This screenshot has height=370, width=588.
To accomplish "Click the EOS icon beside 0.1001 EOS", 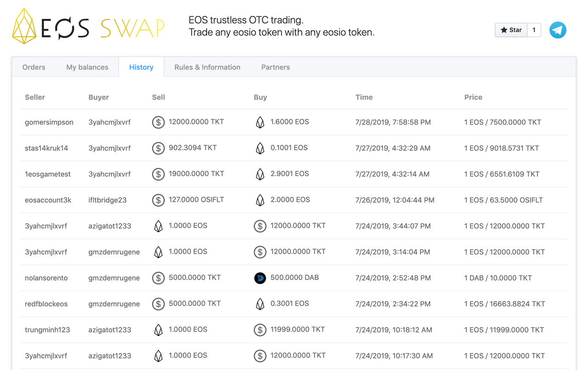I will point(260,148).
